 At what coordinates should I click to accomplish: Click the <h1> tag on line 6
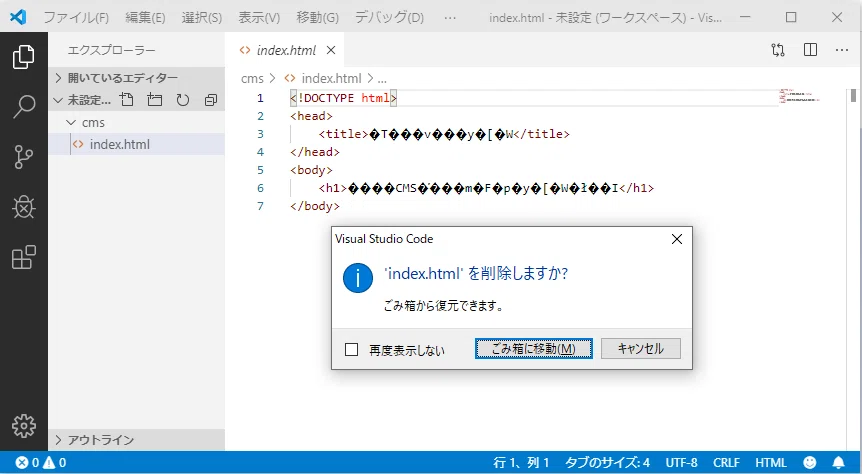333,188
